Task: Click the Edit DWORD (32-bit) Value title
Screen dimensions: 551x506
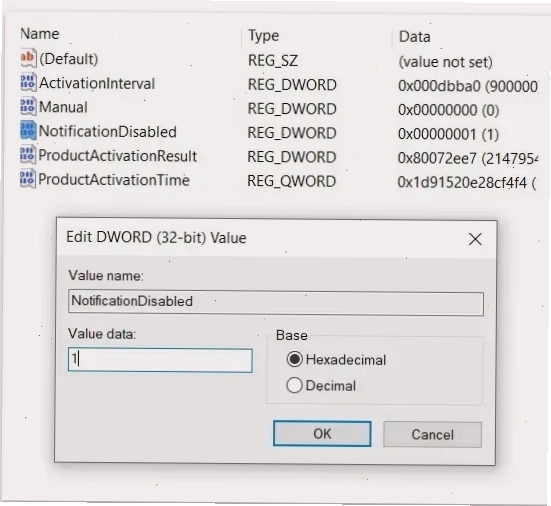Action: [x=156, y=238]
